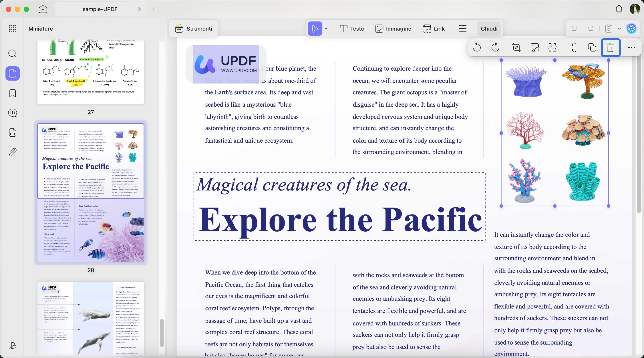The image size is (644, 358).
Task: Click the Miniature panel title
Action: click(x=41, y=29)
